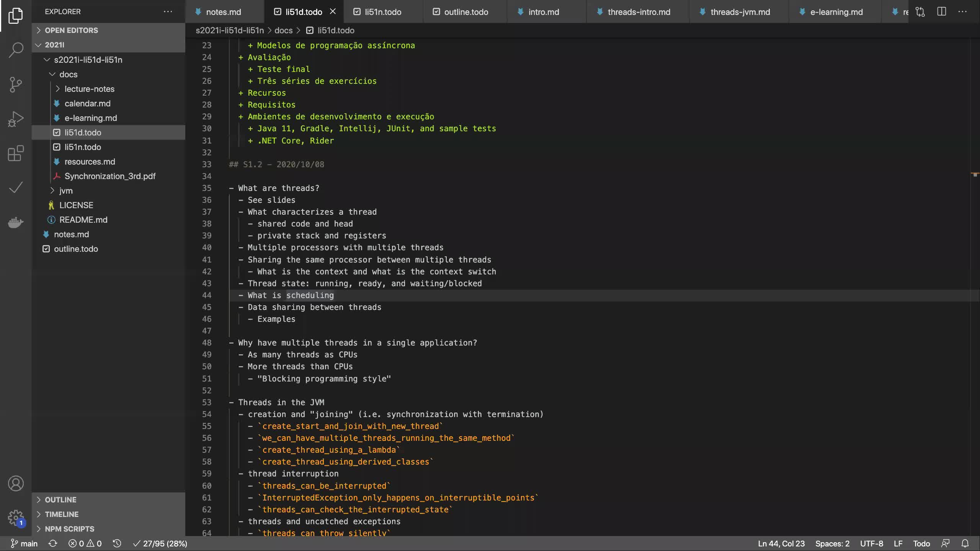Synchronize changes via the sync icon
This screenshot has height=551, width=980.
coord(53,543)
